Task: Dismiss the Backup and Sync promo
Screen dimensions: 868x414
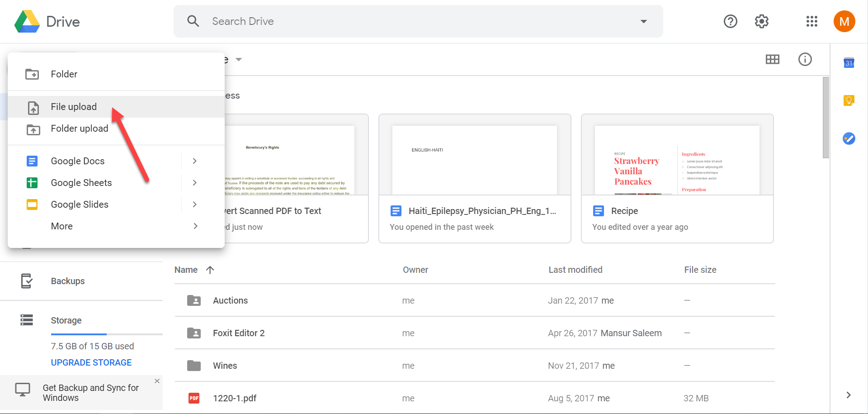Action: coord(157,381)
